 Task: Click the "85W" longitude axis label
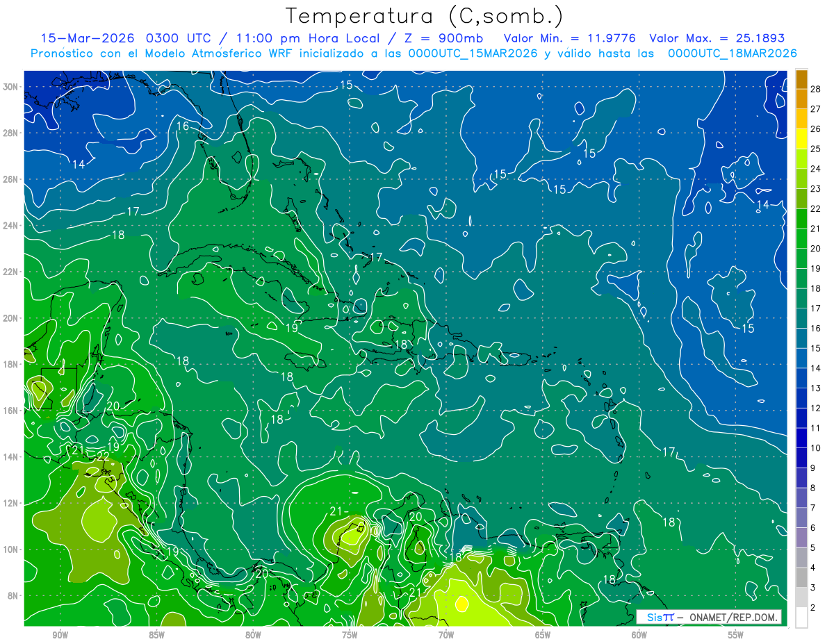click(x=156, y=635)
